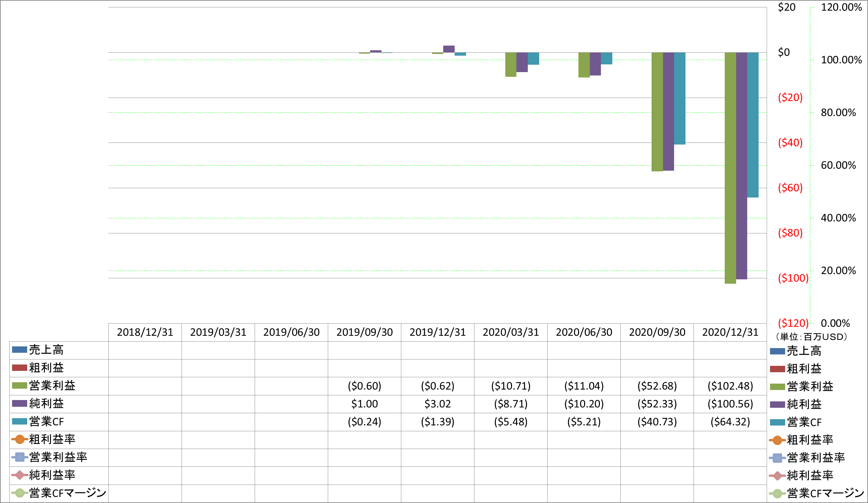Click the 0.00% secondary axis label

tap(835, 323)
